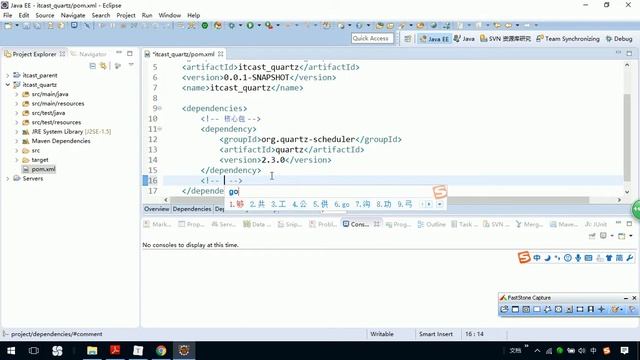Click the Run Last Tool external tools icon

[269, 25]
